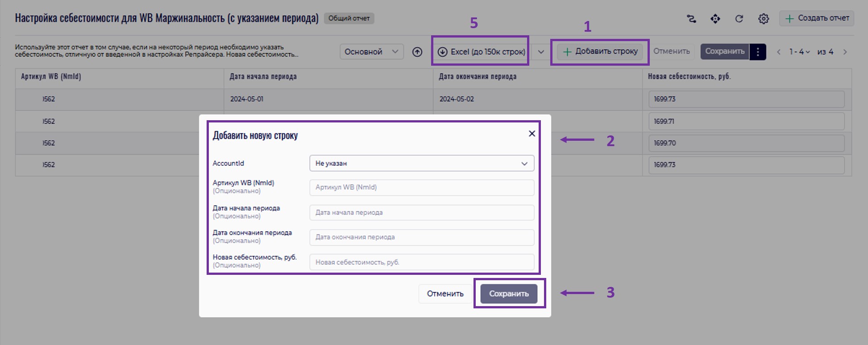
Task: Click the upload arrow circle icon
Action: pos(417,52)
